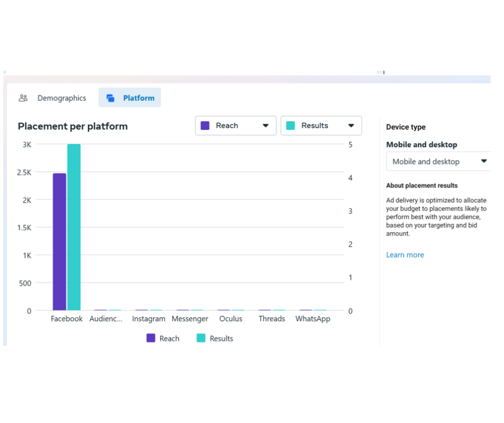Click the Facebook purple Reach bar
This screenshot has width=504, height=423.
60,242
